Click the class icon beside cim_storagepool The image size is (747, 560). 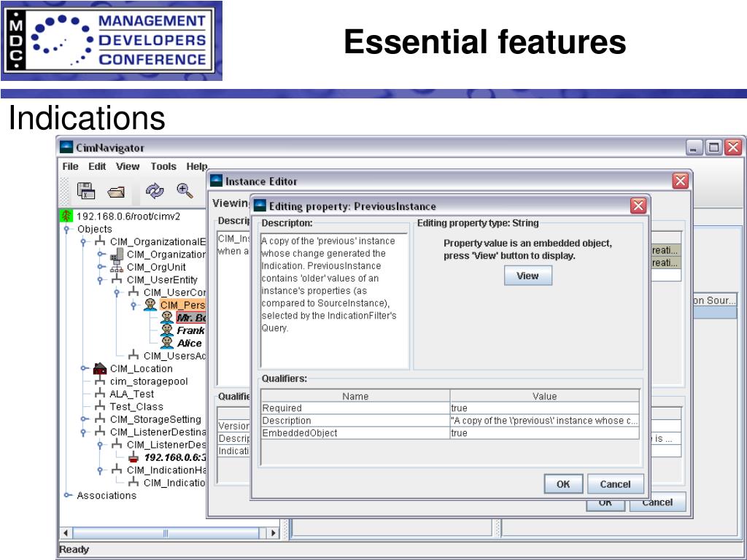point(100,381)
